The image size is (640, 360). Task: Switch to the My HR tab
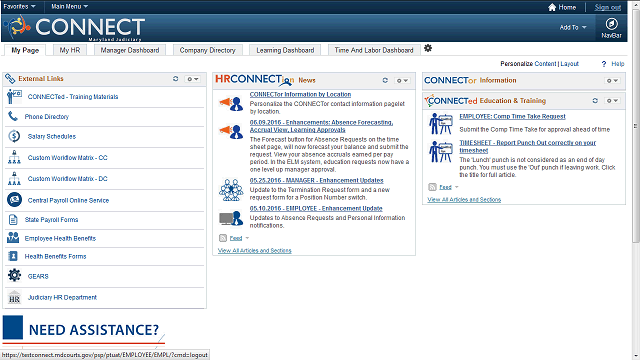[x=70, y=50]
